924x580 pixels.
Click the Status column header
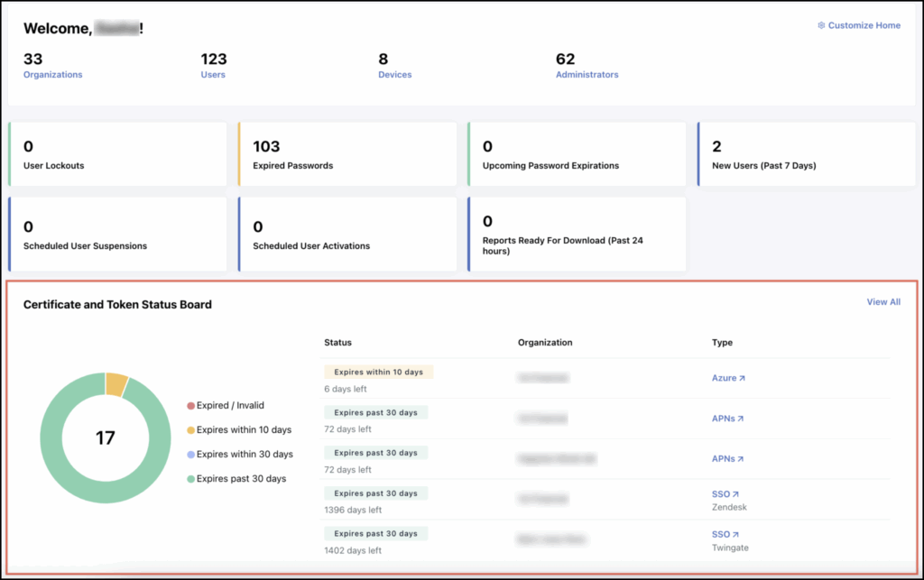point(337,343)
